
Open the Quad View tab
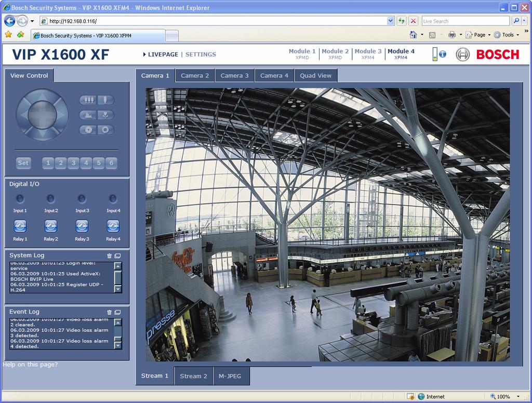tap(315, 76)
